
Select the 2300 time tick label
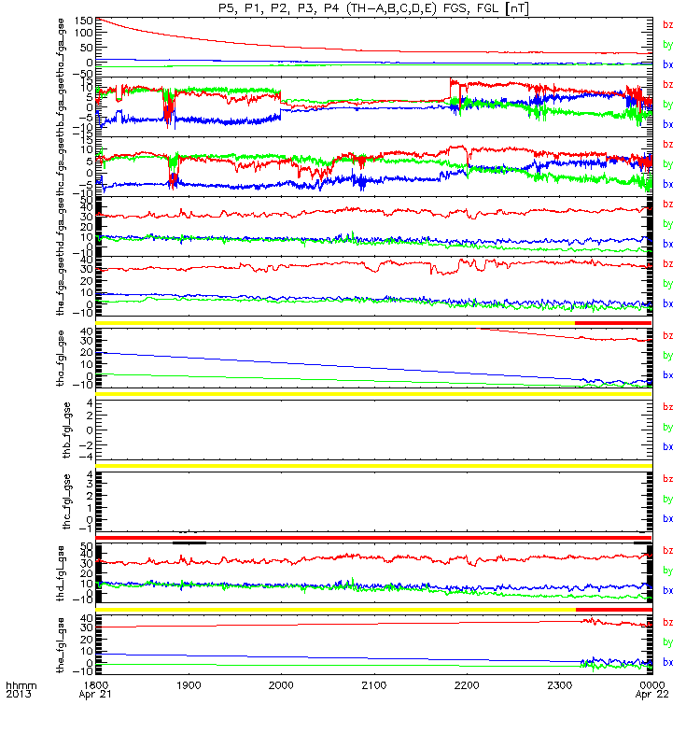point(559,685)
